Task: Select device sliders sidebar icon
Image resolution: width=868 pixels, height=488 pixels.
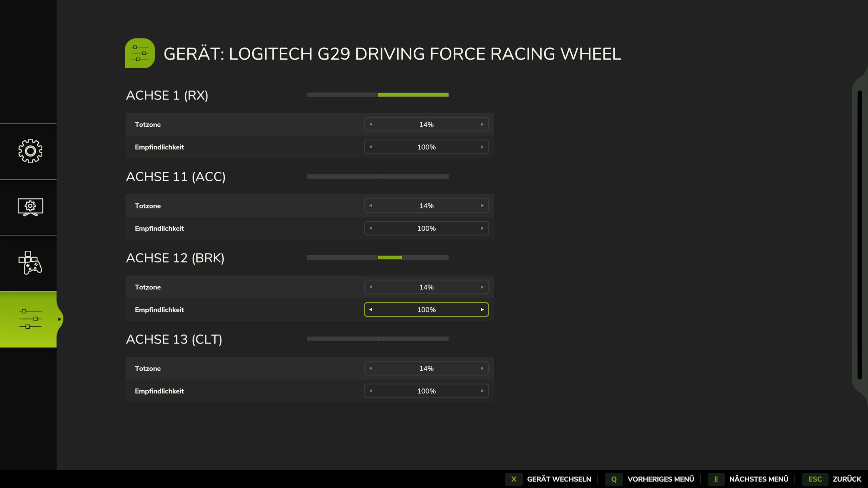Action: tap(30, 319)
